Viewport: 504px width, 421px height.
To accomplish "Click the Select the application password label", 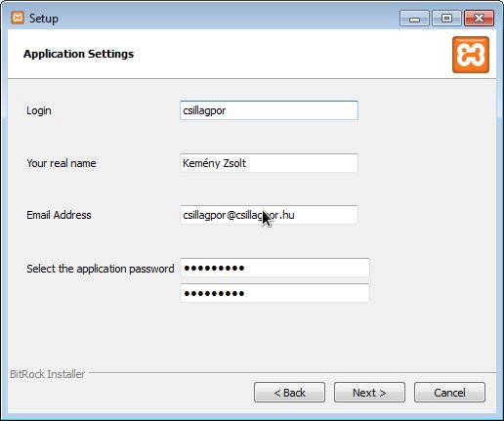I will 101,269.
